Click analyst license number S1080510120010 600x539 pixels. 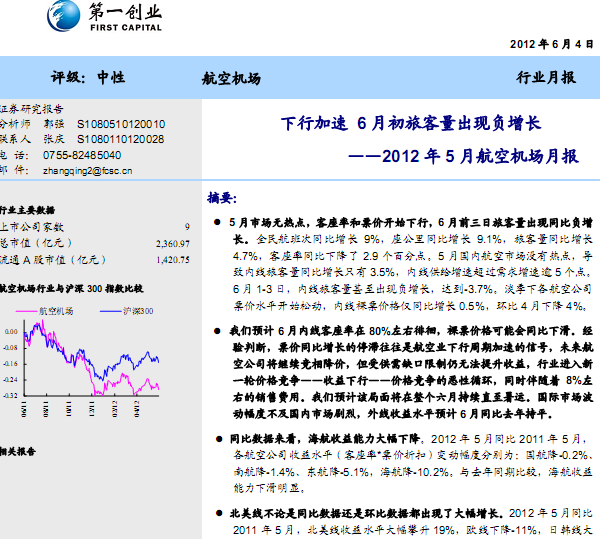coord(120,124)
